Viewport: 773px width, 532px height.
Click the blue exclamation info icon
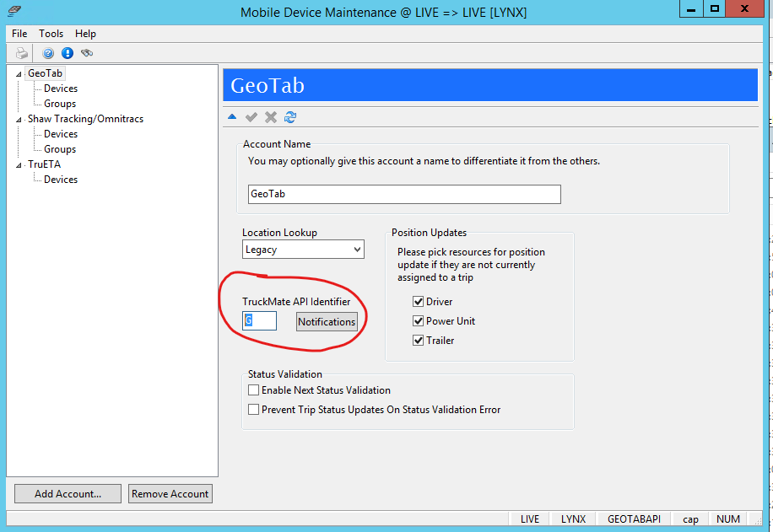pos(67,53)
